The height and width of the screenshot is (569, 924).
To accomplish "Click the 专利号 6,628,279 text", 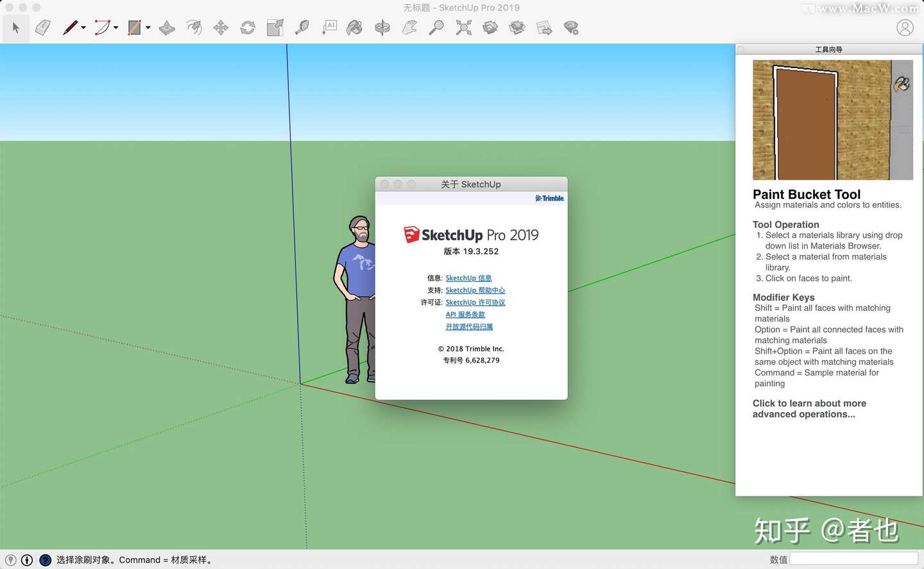I will tap(471, 360).
